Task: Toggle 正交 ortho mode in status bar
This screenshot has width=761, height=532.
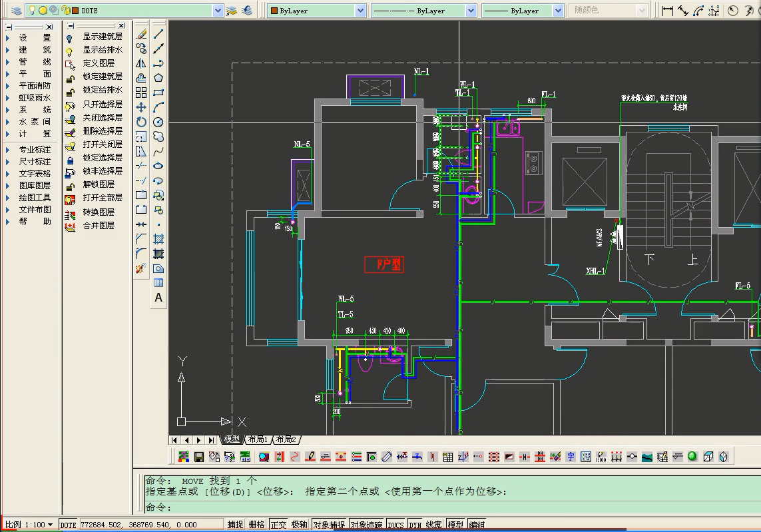Action: (278, 524)
